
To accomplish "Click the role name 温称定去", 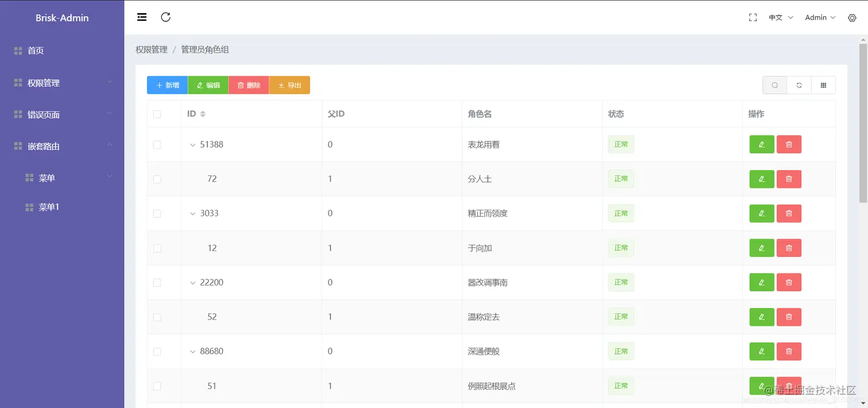I will click(x=484, y=317).
